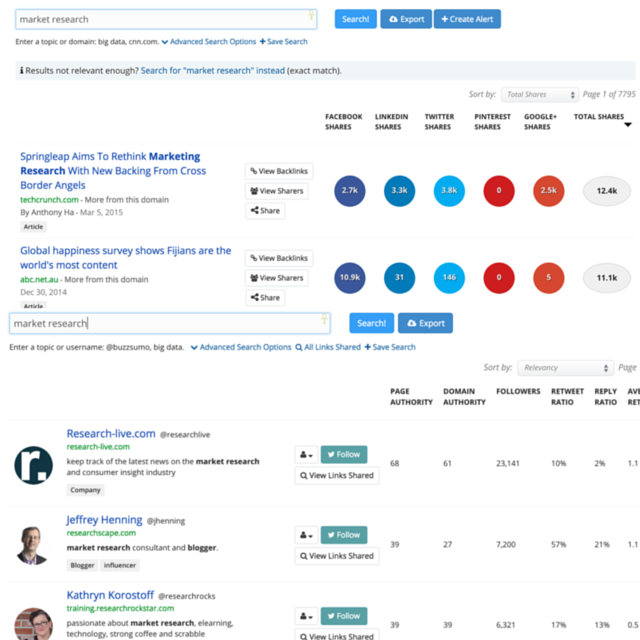Open the user dropdown for Jeffrey Henning

(x=306, y=535)
